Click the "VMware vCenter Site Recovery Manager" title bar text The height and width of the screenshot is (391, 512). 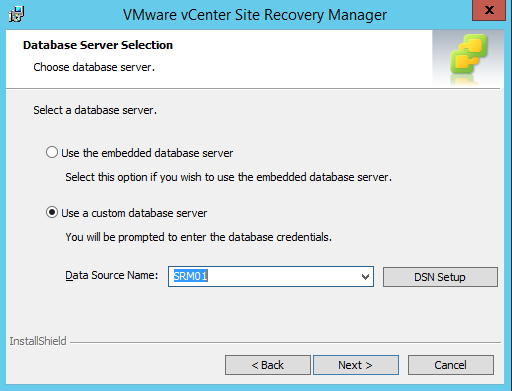click(255, 15)
